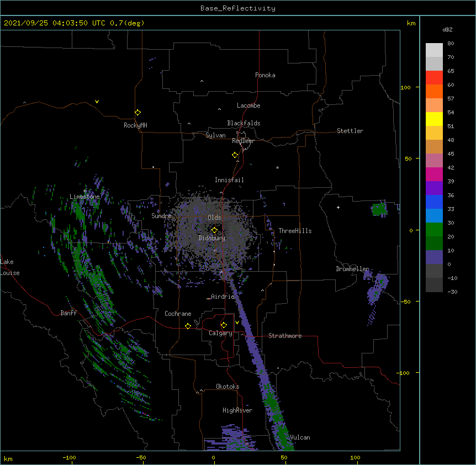Click the Stettler town label

pos(350,131)
